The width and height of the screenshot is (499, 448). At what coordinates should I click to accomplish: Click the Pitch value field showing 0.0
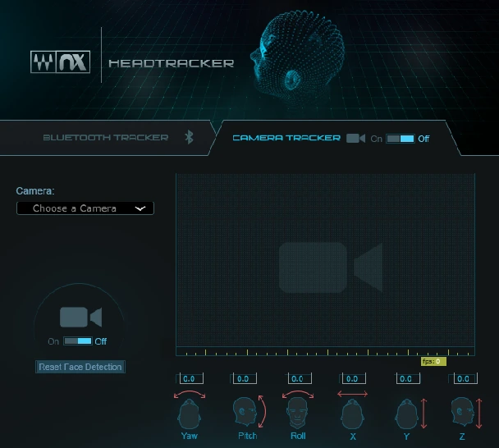(x=244, y=378)
